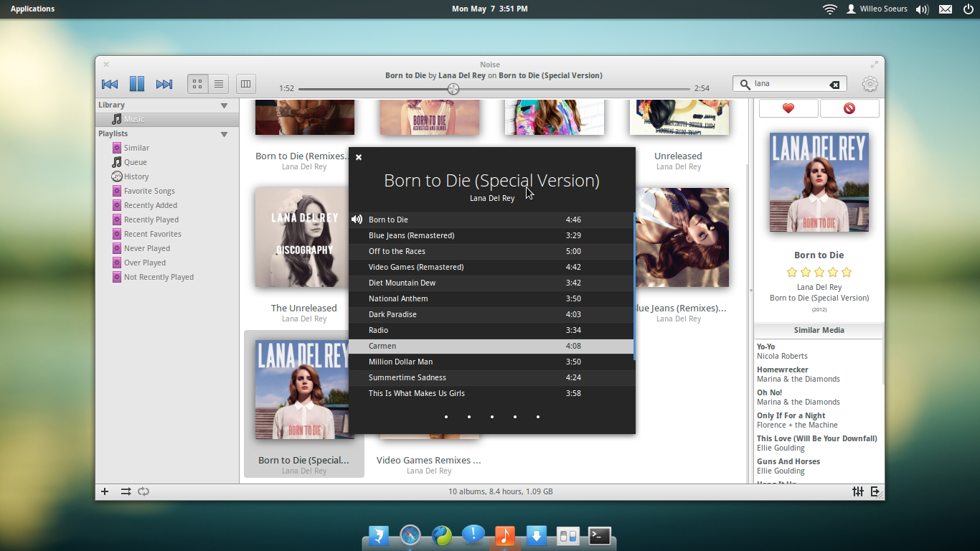Select 'Summertime Sadness' track
The width and height of the screenshot is (980, 551).
pyautogui.click(x=491, y=377)
